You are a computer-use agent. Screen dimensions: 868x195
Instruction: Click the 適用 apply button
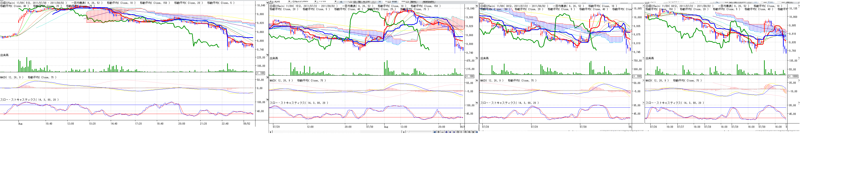[413, 1]
